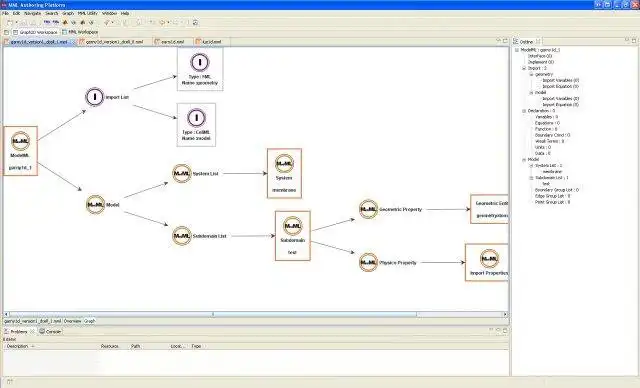
Task: Collapse the model import outline node
Action: pyautogui.click(x=531, y=93)
